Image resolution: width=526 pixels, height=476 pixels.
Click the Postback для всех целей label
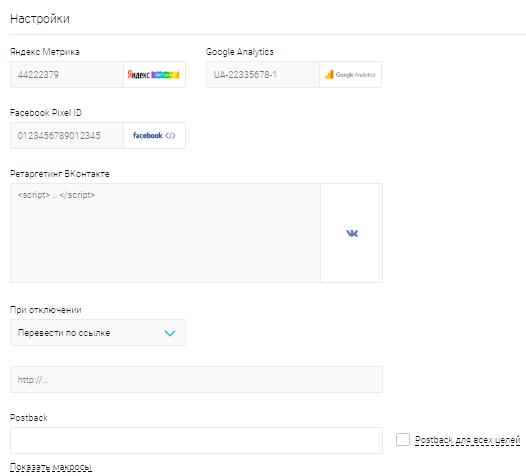(x=467, y=440)
